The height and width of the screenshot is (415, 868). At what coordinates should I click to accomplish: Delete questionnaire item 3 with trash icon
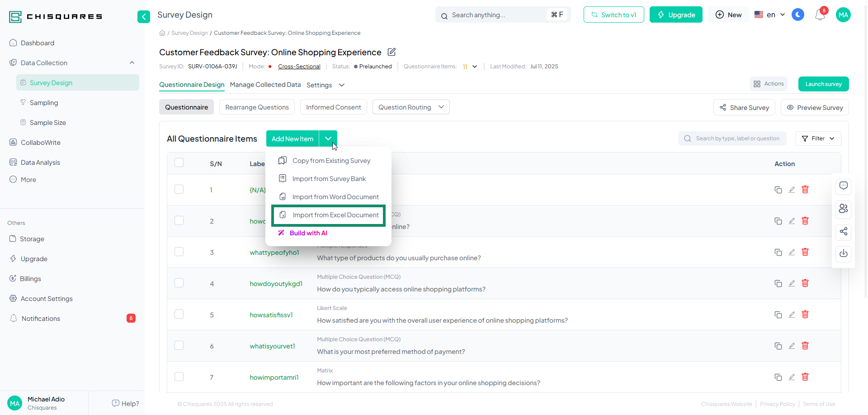[805, 252]
